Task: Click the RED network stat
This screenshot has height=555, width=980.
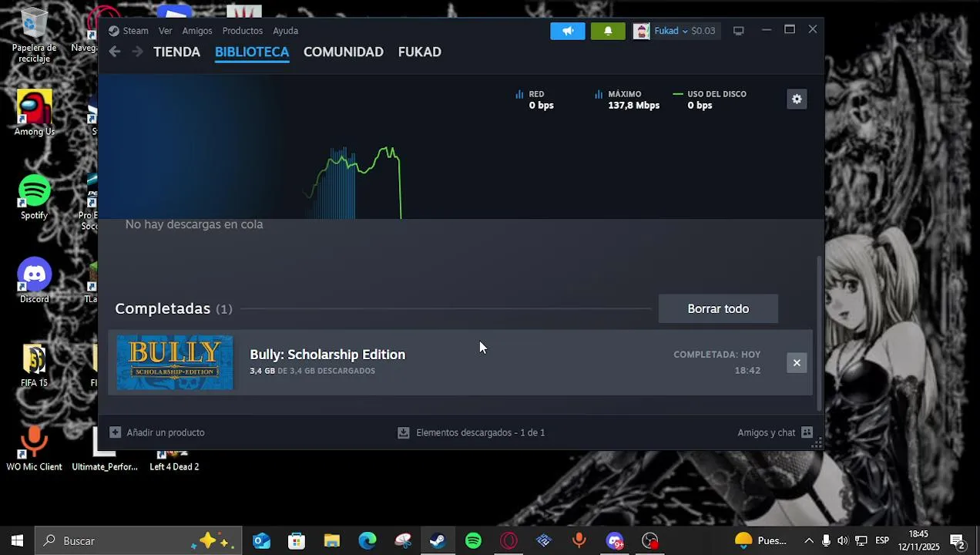Action: (534, 99)
